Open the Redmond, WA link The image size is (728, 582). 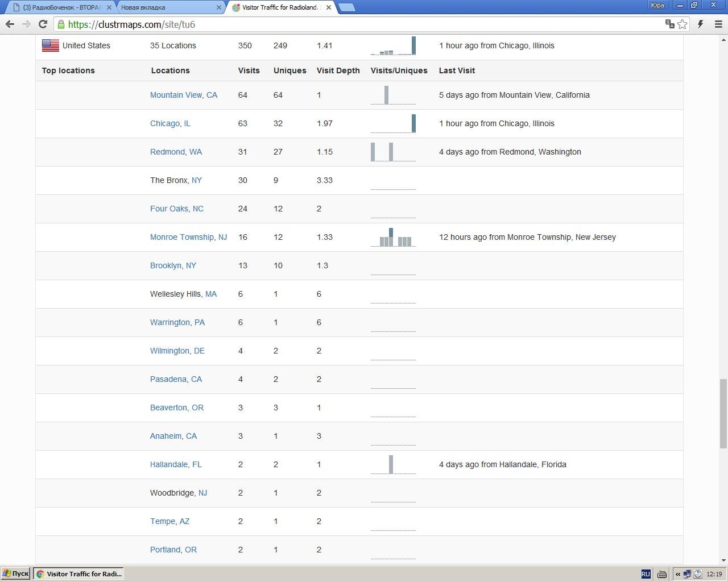176,152
